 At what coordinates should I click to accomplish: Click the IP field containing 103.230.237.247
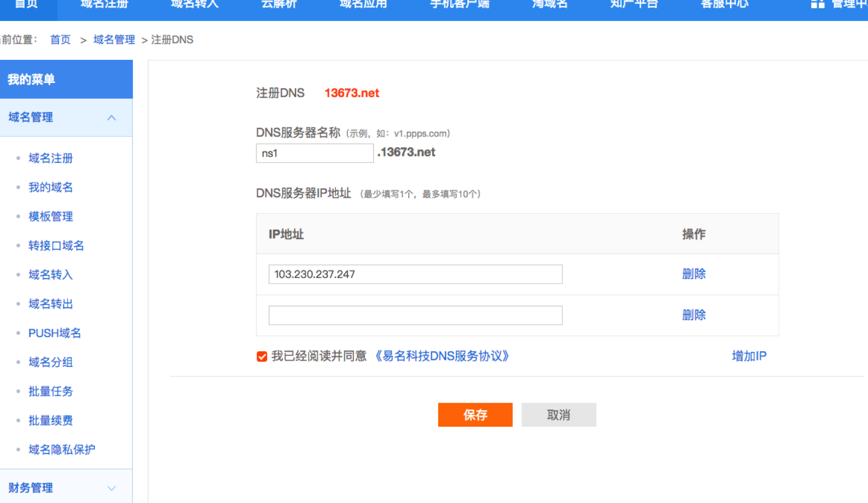pyautogui.click(x=415, y=274)
